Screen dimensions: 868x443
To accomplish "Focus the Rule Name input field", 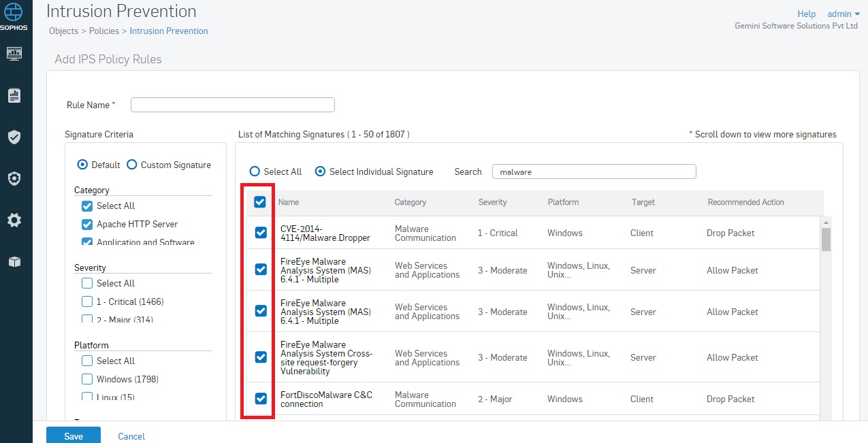I will [x=233, y=105].
